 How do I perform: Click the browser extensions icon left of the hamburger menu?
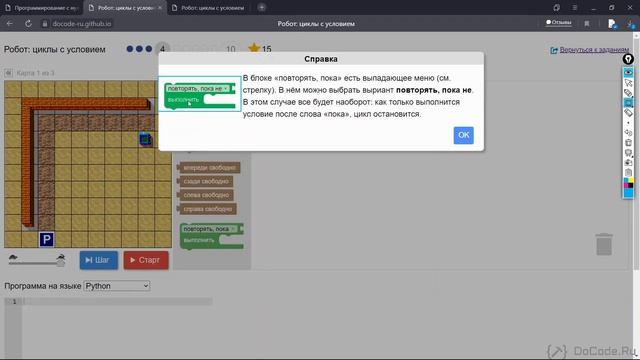pyautogui.click(x=556, y=8)
